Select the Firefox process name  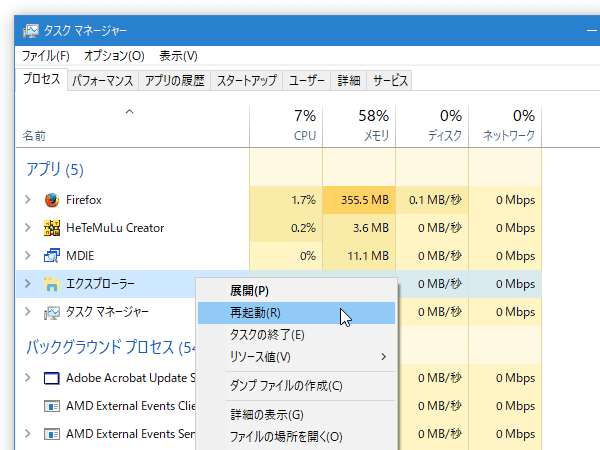click(x=84, y=200)
